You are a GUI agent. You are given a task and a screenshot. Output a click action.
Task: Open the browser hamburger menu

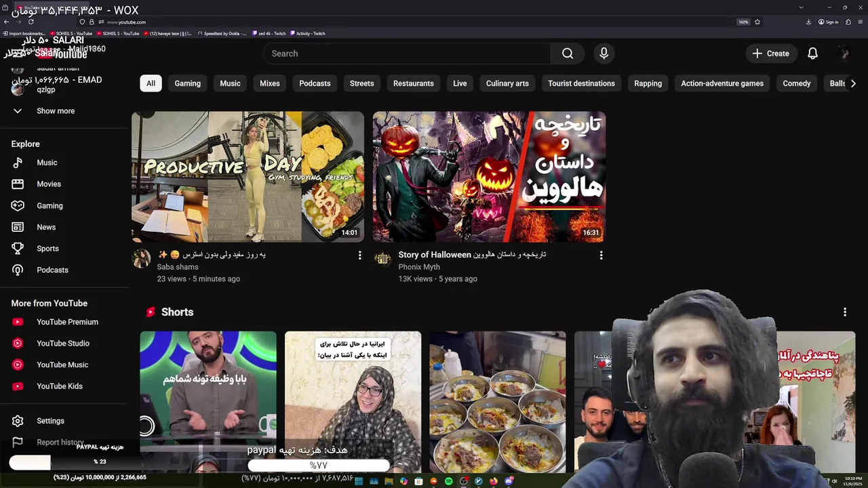861,22
